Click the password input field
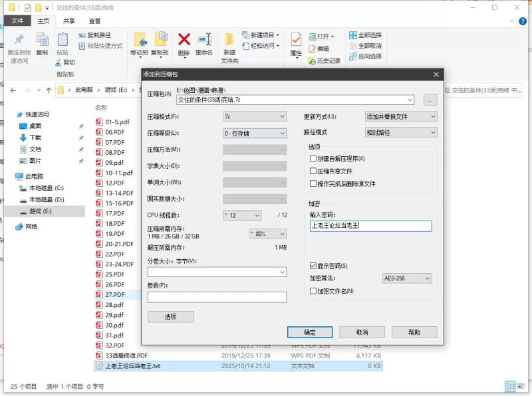Screen dimensions: 532x396 pyautogui.click(x=370, y=226)
